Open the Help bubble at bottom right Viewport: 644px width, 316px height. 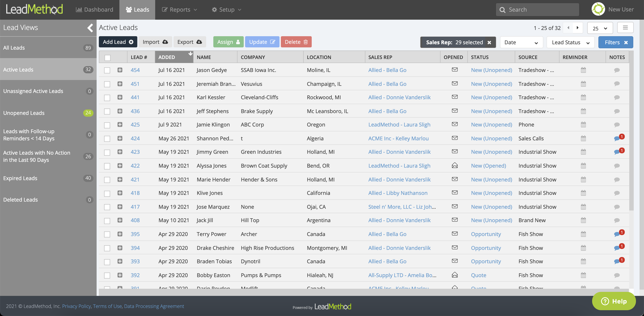(x=614, y=301)
